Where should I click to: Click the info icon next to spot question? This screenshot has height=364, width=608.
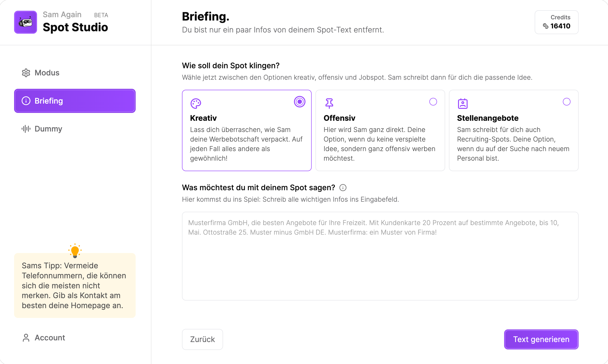[343, 188]
